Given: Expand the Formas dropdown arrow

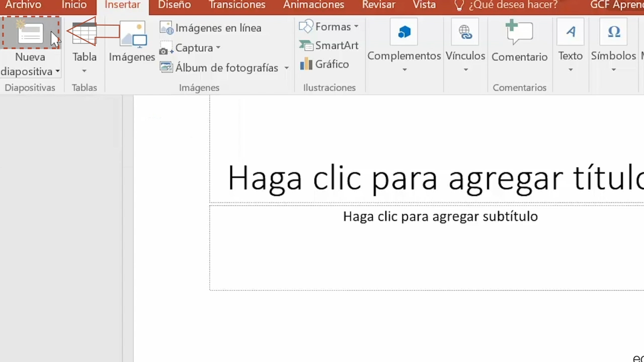Looking at the screenshot, I should coord(356,27).
